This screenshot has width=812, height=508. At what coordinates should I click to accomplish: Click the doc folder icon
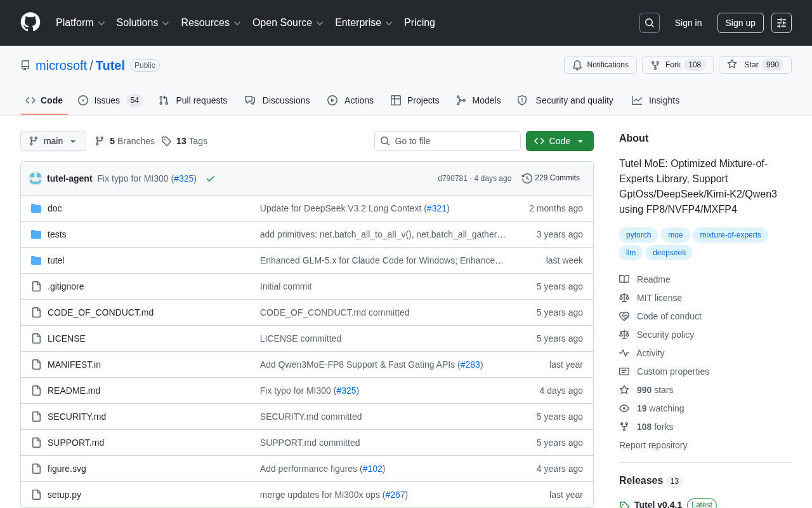pos(36,208)
